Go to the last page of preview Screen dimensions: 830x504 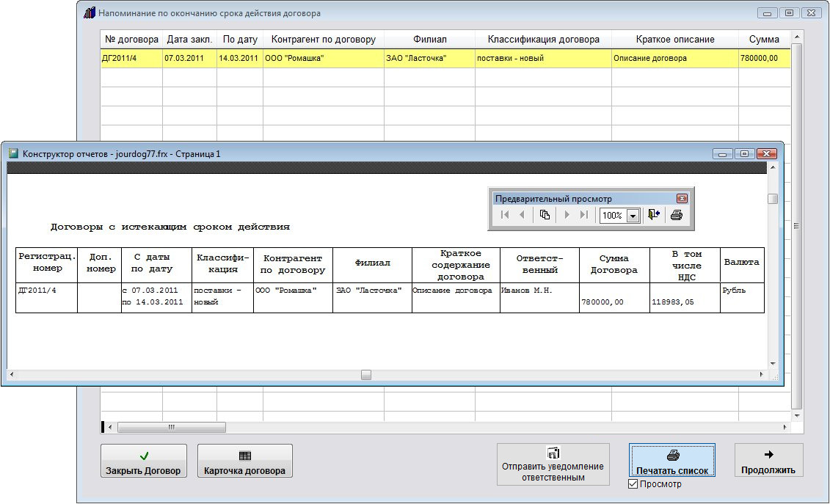tap(584, 215)
